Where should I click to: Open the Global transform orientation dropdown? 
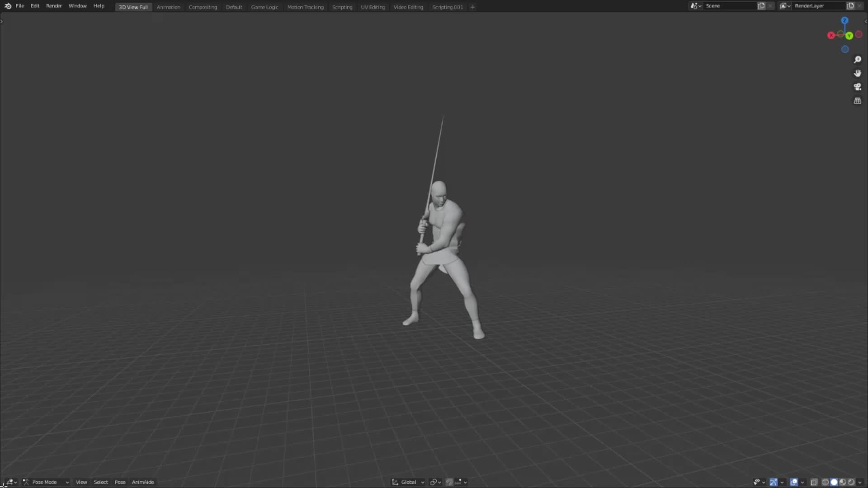tap(408, 482)
